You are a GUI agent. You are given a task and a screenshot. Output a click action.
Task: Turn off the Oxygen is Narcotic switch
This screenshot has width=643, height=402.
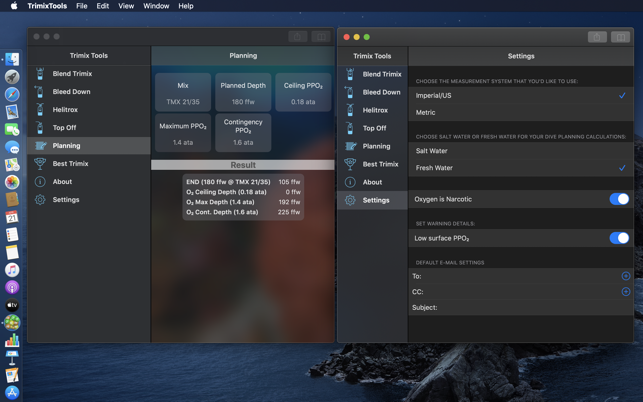click(619, 199)
